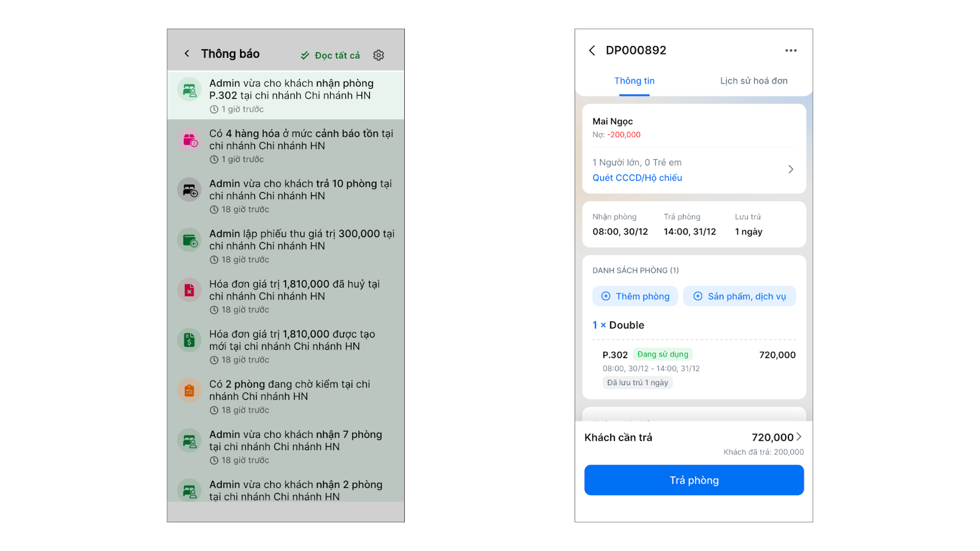
Task: Click the 10 rooms checkout notification icon
Action: click(189, 190)
